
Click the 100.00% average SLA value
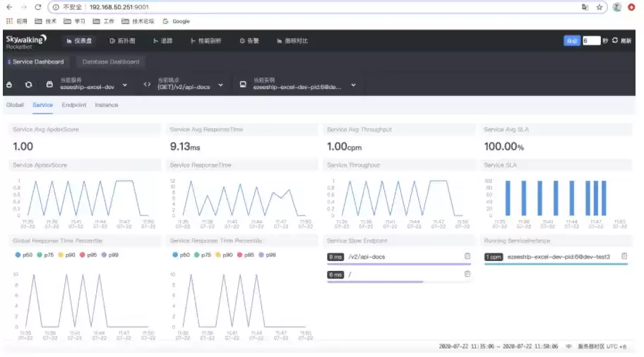tap(504, 147)
